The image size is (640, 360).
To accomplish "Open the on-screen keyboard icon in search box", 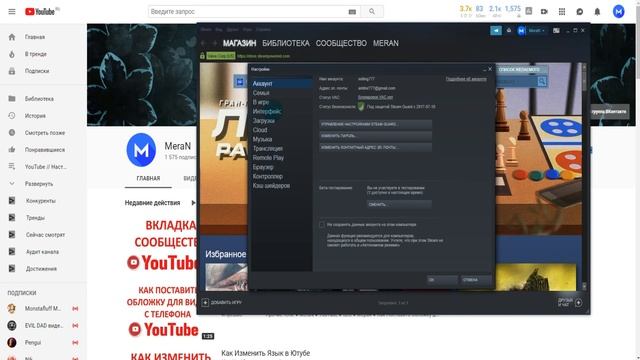I will [352, 12].
